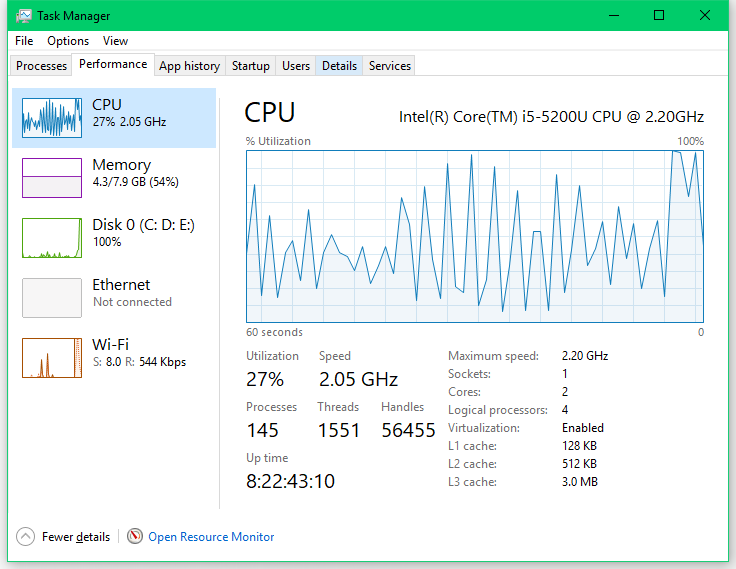Screen dimensions: 736x569
Task: Click the up time value 8:22:43:10
Action: pos(291,481)
